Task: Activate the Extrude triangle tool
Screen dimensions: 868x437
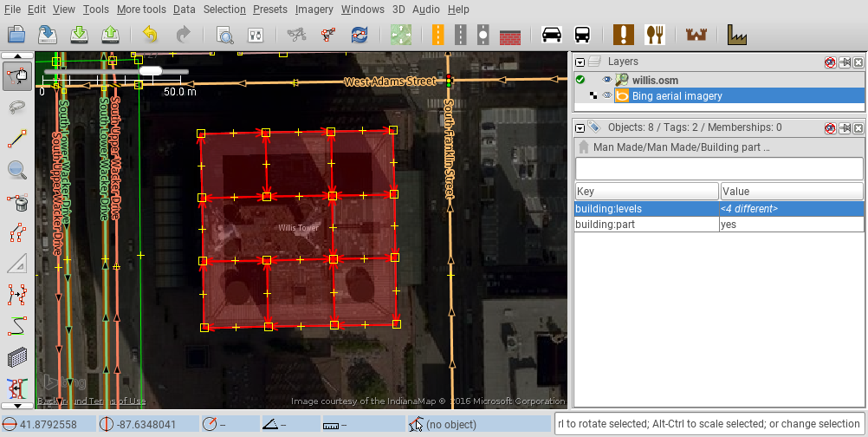Action: pos(17,264)
